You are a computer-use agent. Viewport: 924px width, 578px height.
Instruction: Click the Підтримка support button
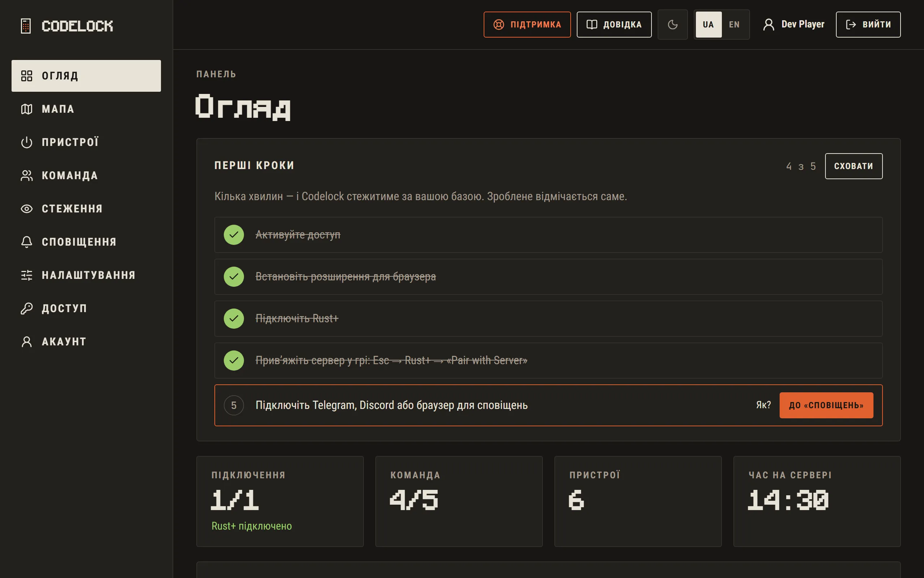coord(527,25)
